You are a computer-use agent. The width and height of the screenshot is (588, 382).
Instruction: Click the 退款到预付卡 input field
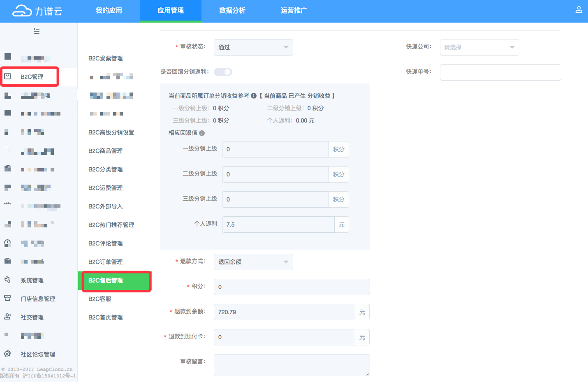[x=284, y=337]
